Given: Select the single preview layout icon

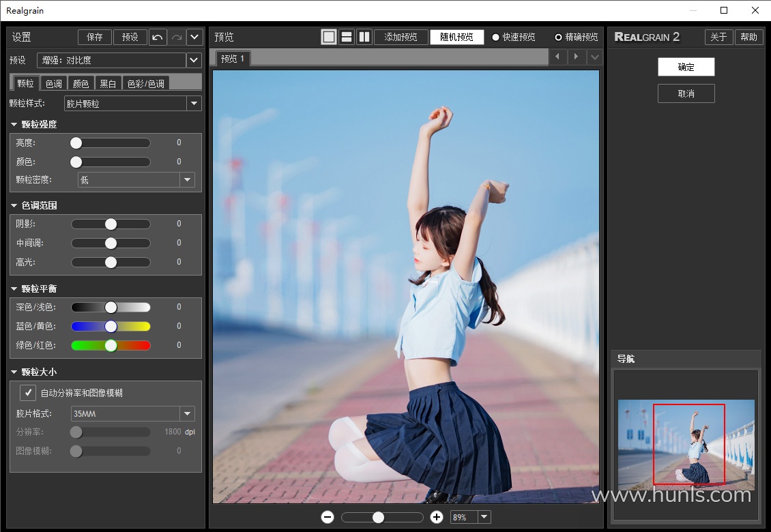Looking at the screenshot, I should coord(329,37).
